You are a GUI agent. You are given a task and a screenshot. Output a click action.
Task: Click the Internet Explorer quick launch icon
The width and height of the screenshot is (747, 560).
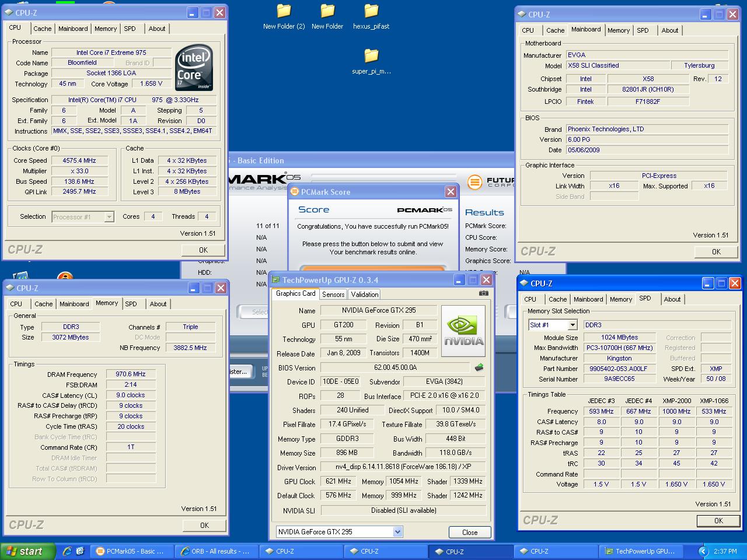click(x=67, y=551)
